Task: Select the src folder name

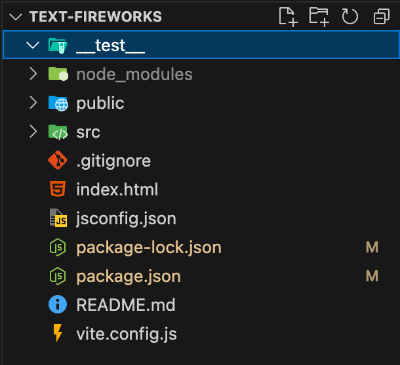Action: (88, 132)
